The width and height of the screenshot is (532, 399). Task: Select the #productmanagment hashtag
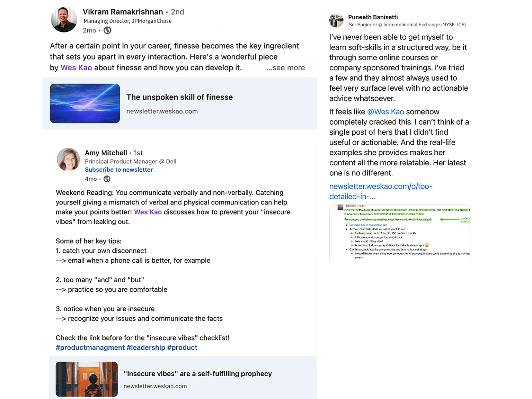coord(90,347)
